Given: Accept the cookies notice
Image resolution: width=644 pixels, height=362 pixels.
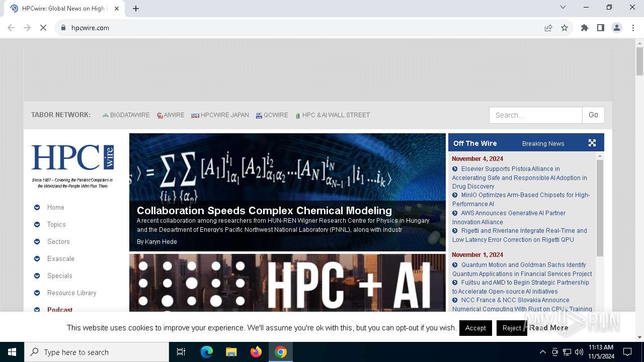Looking at the screenshot, I should pyautogui.click(x=475, y=328).
